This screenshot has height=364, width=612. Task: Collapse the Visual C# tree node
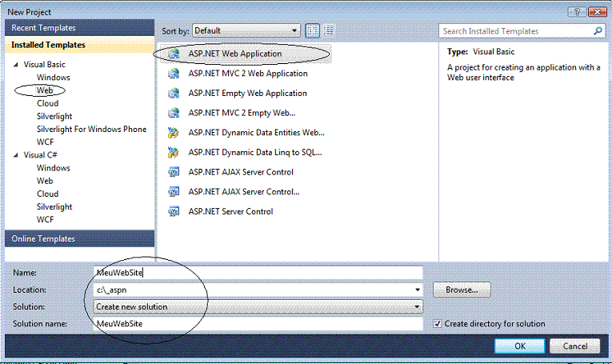[x=16, y=155]
